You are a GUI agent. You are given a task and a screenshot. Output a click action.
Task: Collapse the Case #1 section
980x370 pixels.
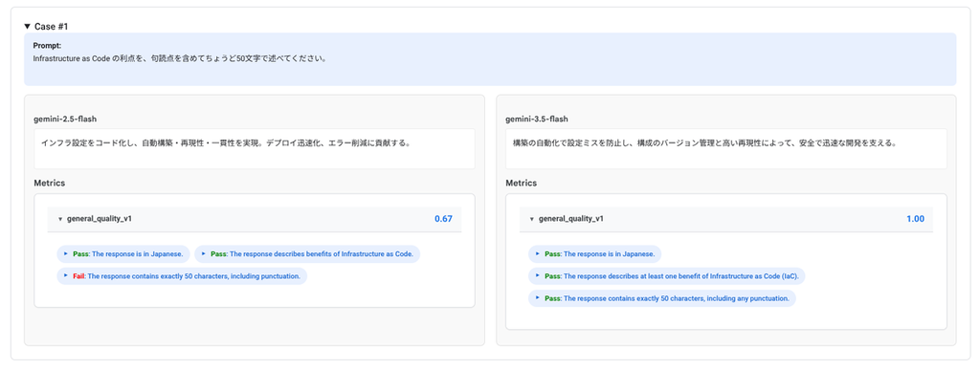[x=28, y=26]
